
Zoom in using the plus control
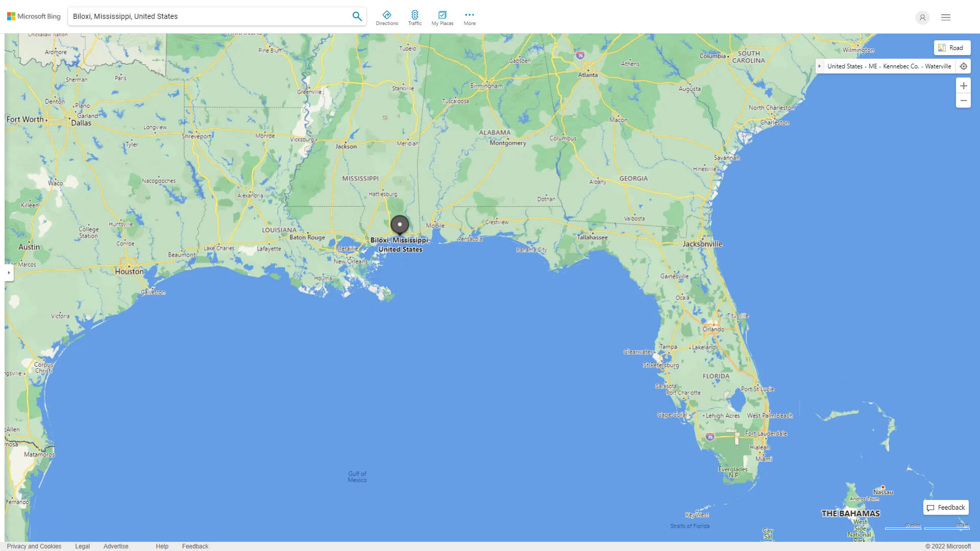963,86
